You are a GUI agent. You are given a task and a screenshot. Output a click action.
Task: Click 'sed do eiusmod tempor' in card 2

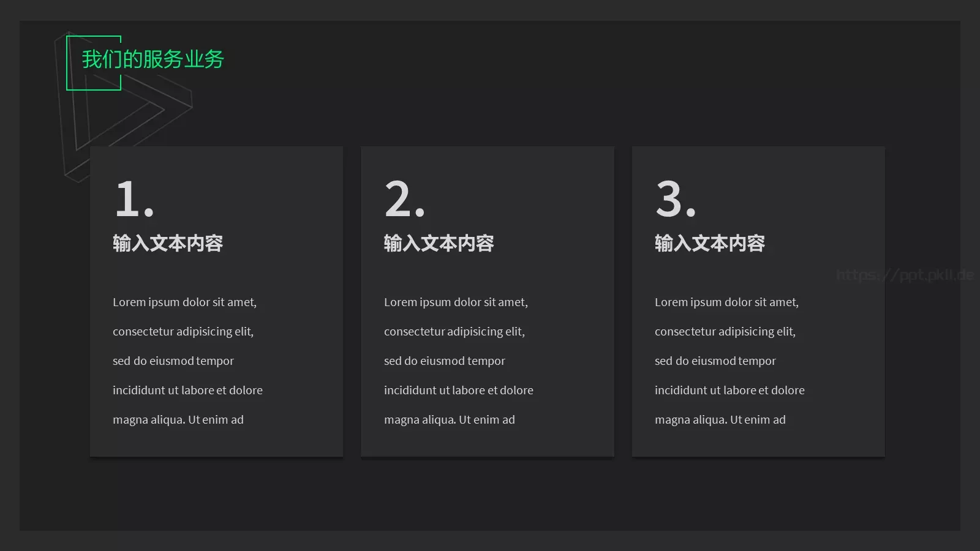click(x=445, y=361)
